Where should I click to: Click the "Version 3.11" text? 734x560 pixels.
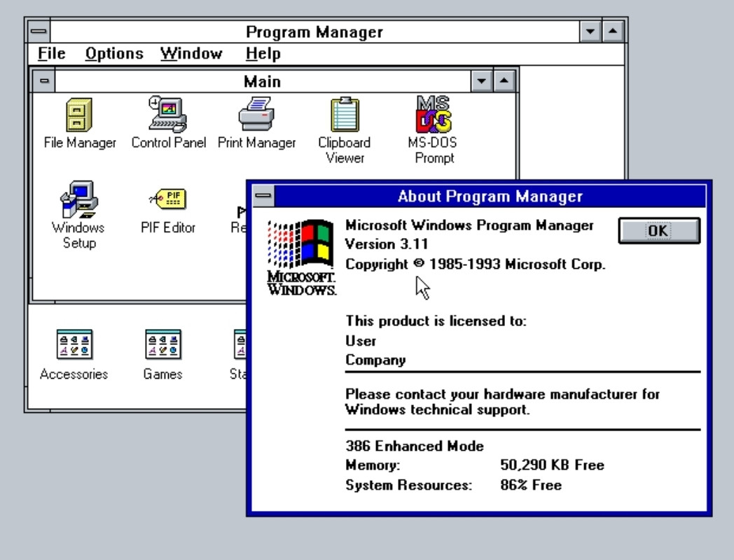386,244
